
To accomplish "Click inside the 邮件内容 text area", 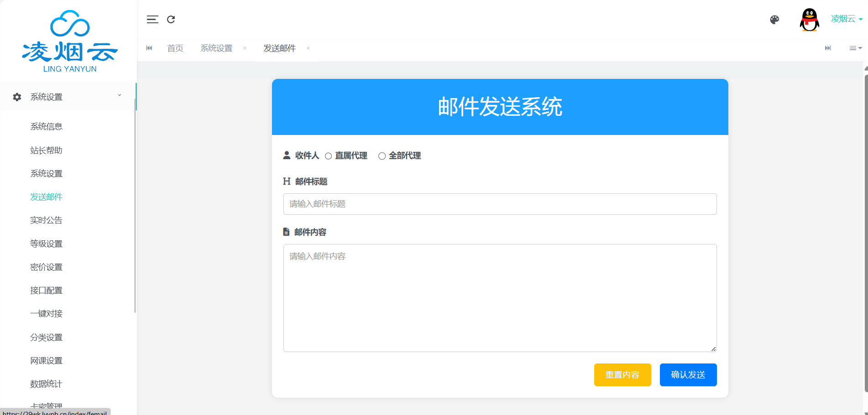I will (x=500, y=298).
